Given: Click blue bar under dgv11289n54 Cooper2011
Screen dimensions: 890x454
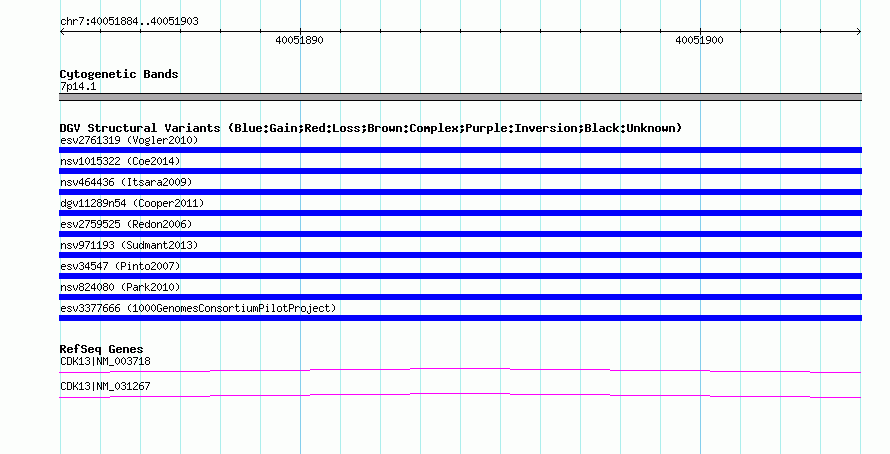Looking at the screenshot, I should coord(460,213).
